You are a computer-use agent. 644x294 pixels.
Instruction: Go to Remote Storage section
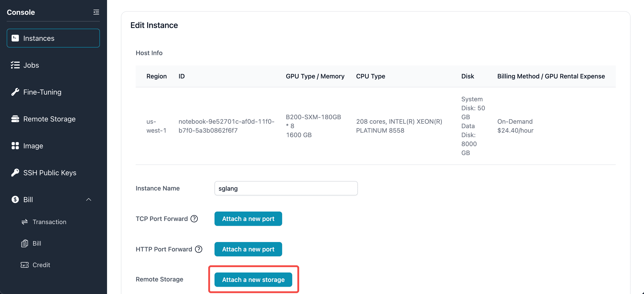point(49,119)
